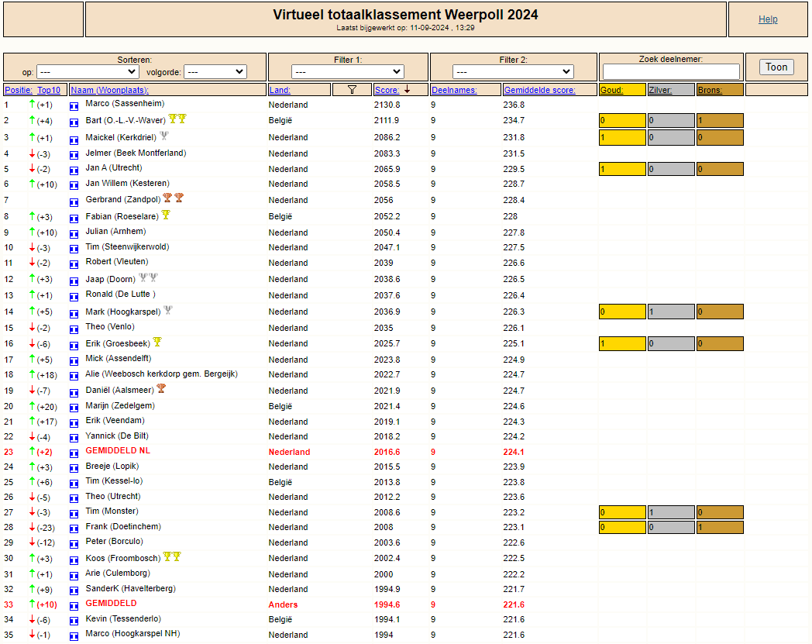Open the Sorteren 'op' dropdown
The height and width of the screenshot is (644, 812).
coord(88,71)
